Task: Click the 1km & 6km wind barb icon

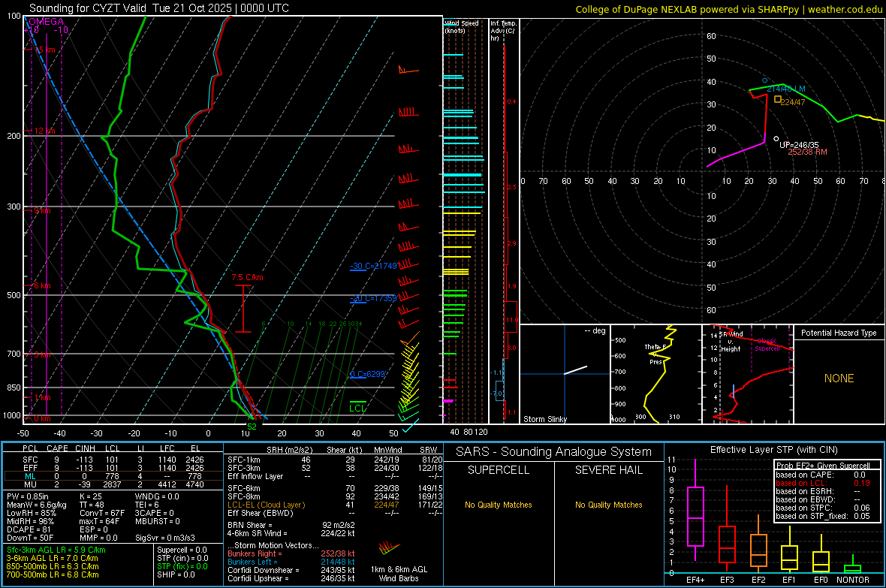Action: (390, 548)
